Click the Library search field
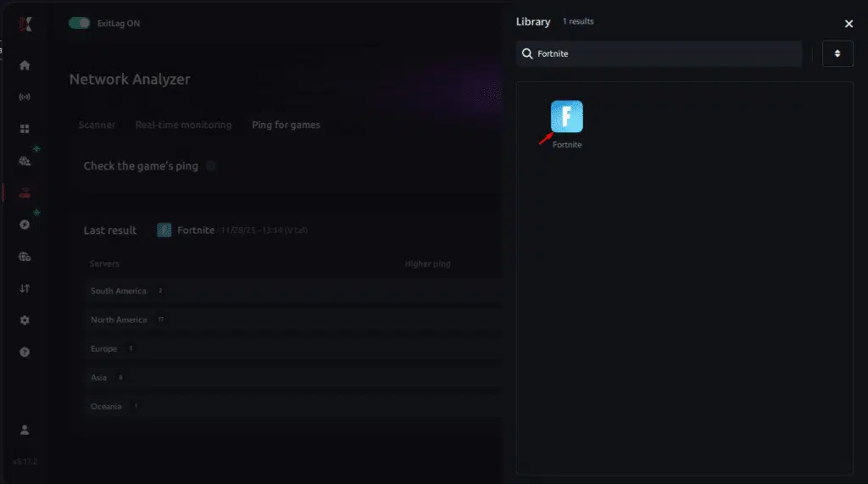 pos(659,53)
